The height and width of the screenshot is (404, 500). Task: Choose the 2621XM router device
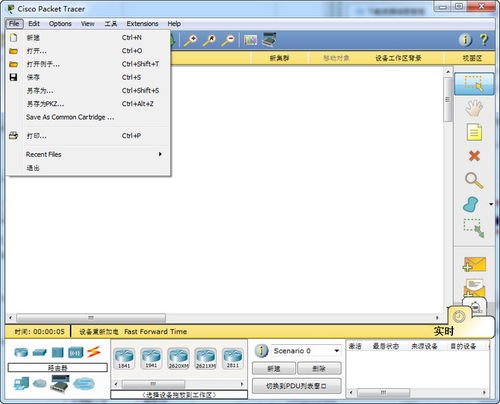click(x=206, y=358)
